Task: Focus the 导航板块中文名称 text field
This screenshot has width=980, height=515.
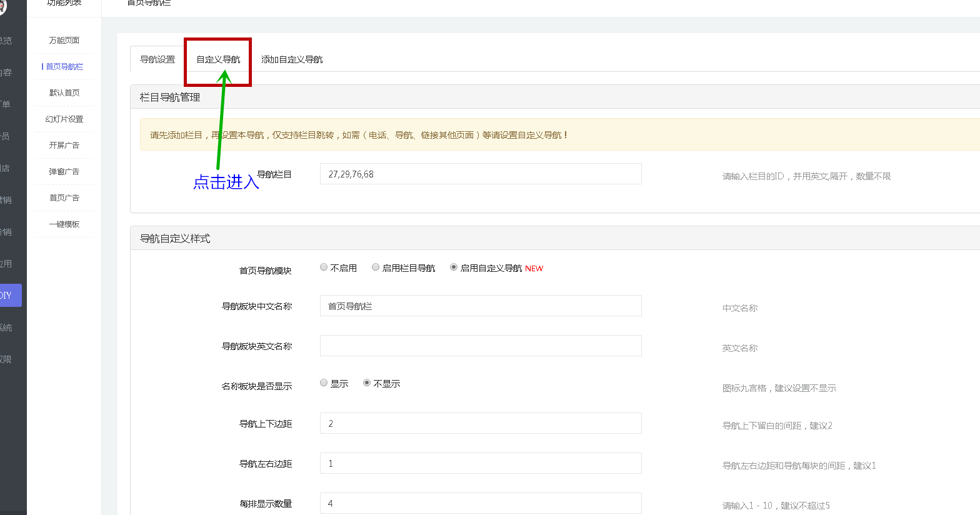Action: point(480,306)
